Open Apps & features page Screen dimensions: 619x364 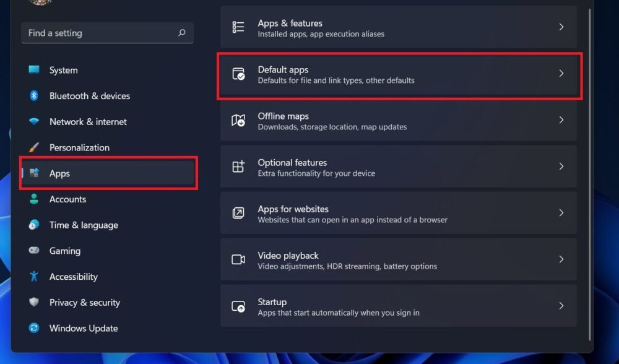[398, 27]
